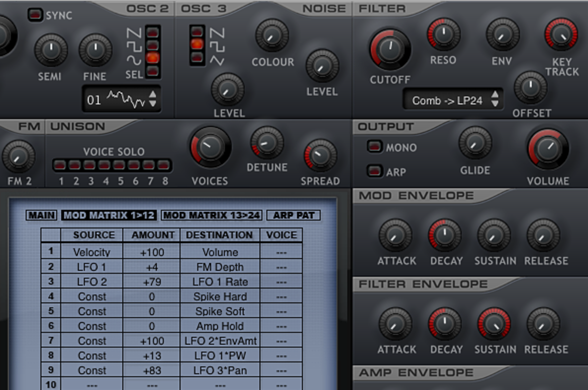Switch to the MOD MATRIX 1>12 tab
This screenshot has width=588, height=390.
click(x=109, y=215)
